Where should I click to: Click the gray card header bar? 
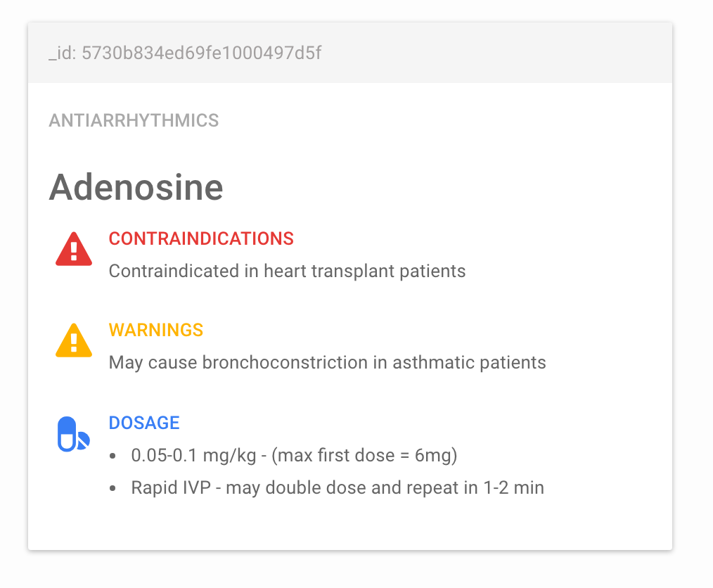[350, 53]
